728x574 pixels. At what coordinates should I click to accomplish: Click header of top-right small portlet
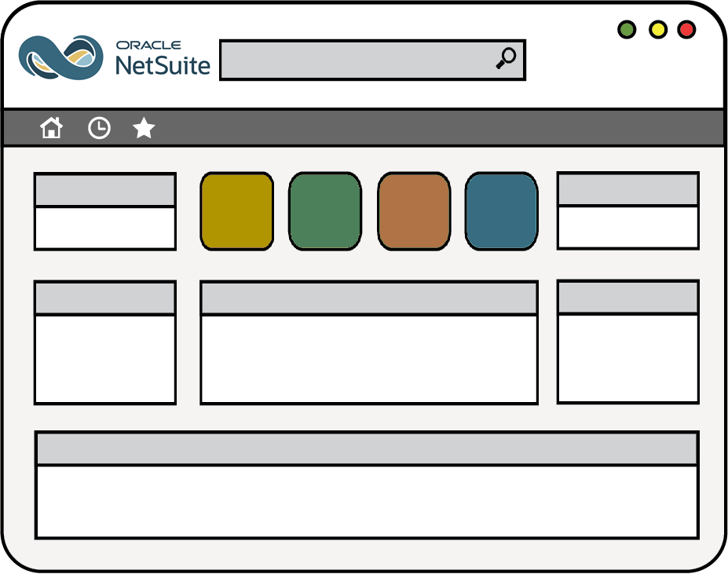point(627,190)
